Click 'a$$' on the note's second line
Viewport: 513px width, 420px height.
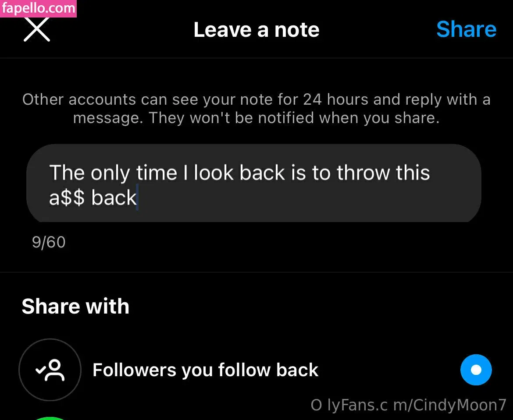click(67, 198)
